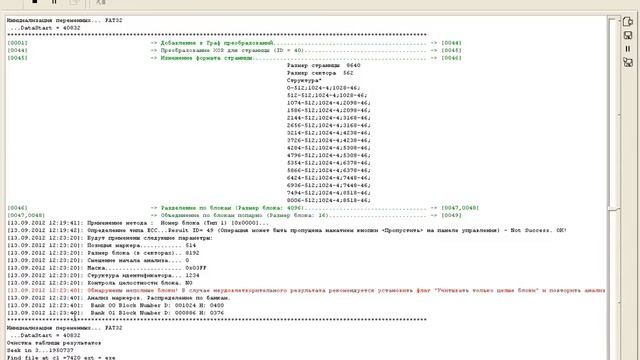Save the log with the floppy disk icon
640x360 pixels.
point(628,36)
